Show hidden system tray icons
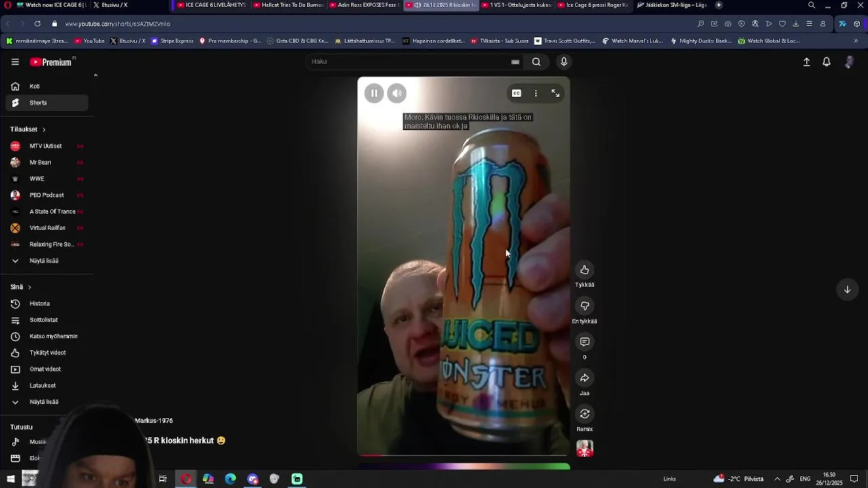The height and width of the screenshot is (488, 868). (777, 479)
